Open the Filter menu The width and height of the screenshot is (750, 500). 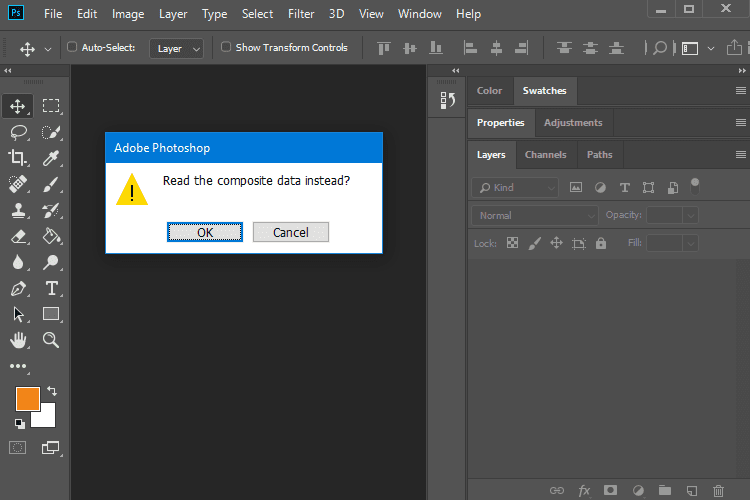pyautogui.click(x=301, y=14)
